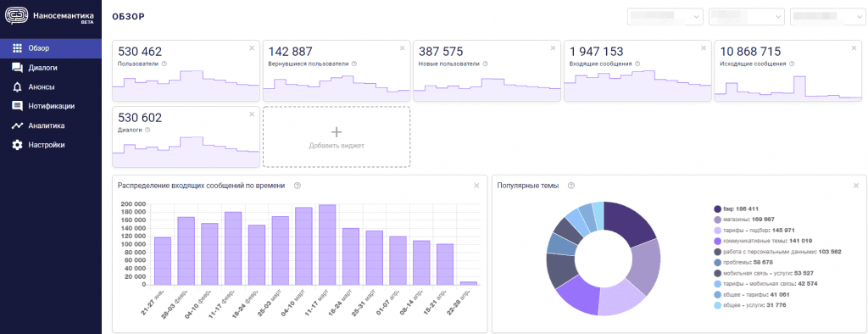Click the Пользователи sparkline chart
This screenshot has width=868, height=334.
[186, 86]
